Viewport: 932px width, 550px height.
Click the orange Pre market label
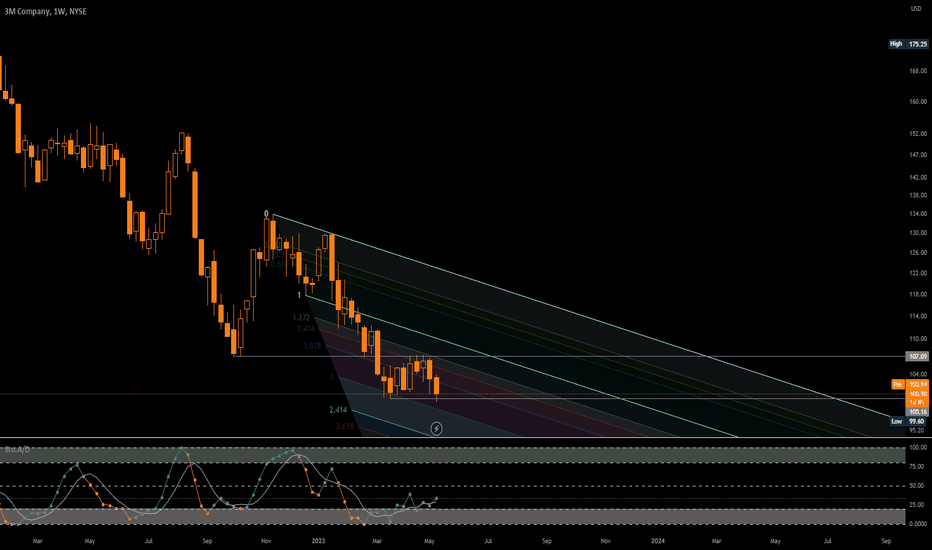(x=898, y=385)
